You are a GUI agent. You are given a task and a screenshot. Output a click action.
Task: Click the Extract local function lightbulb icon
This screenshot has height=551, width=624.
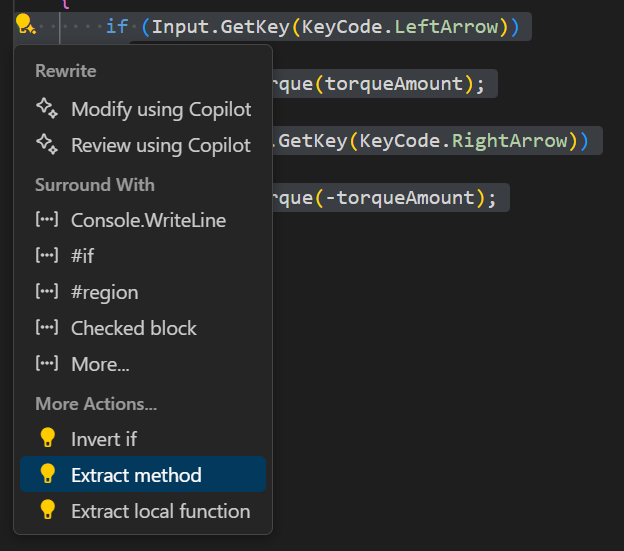click(47, 511)
